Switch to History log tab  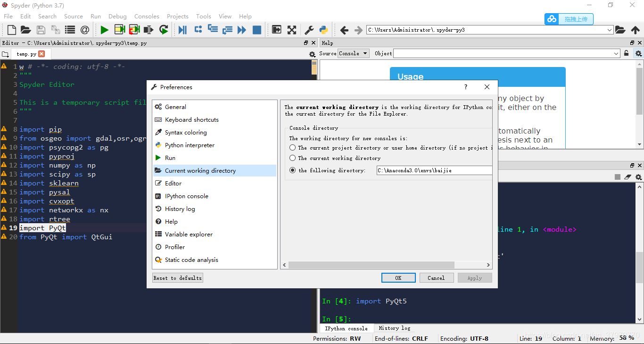tap(394, 328)
